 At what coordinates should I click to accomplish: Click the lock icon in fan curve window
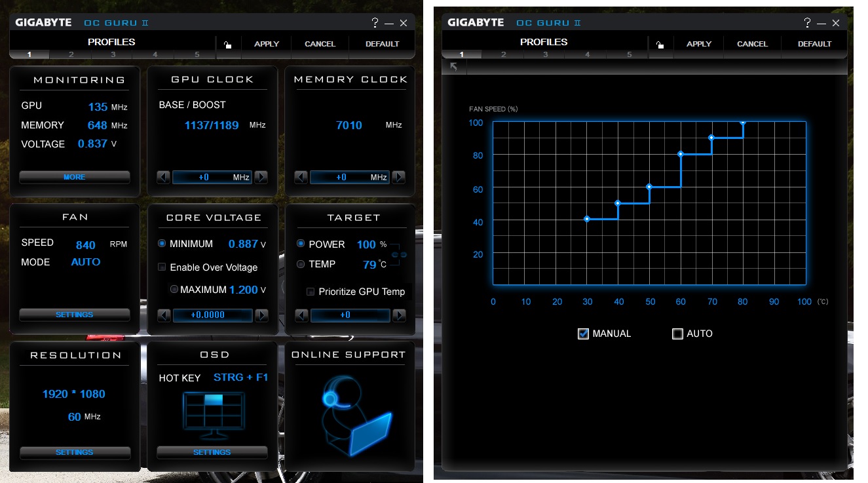660,45
